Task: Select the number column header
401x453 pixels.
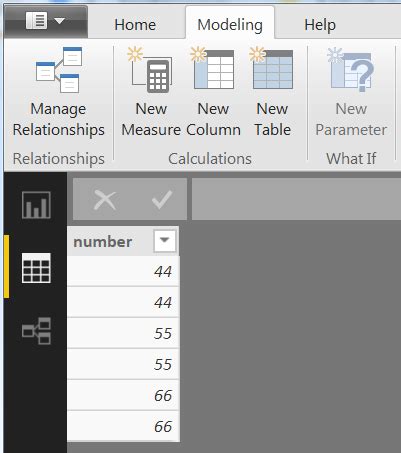Action: pyautogui.click(x=123, y=241)
